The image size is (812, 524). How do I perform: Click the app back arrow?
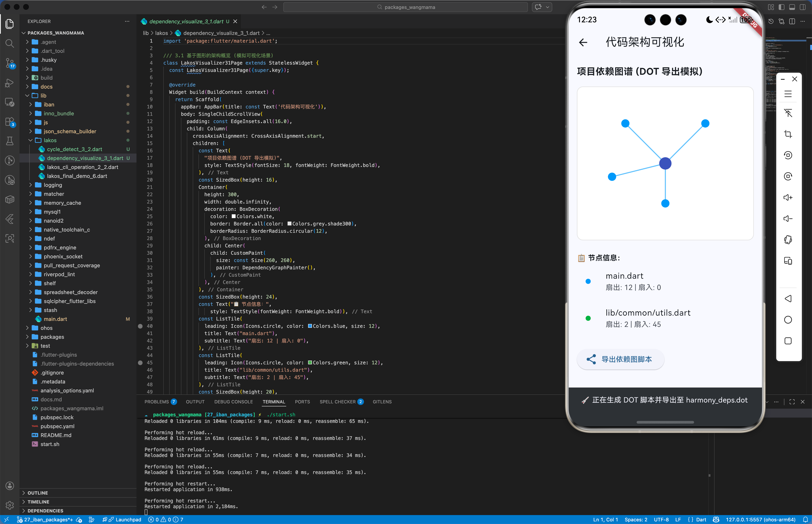click(583, 42)
